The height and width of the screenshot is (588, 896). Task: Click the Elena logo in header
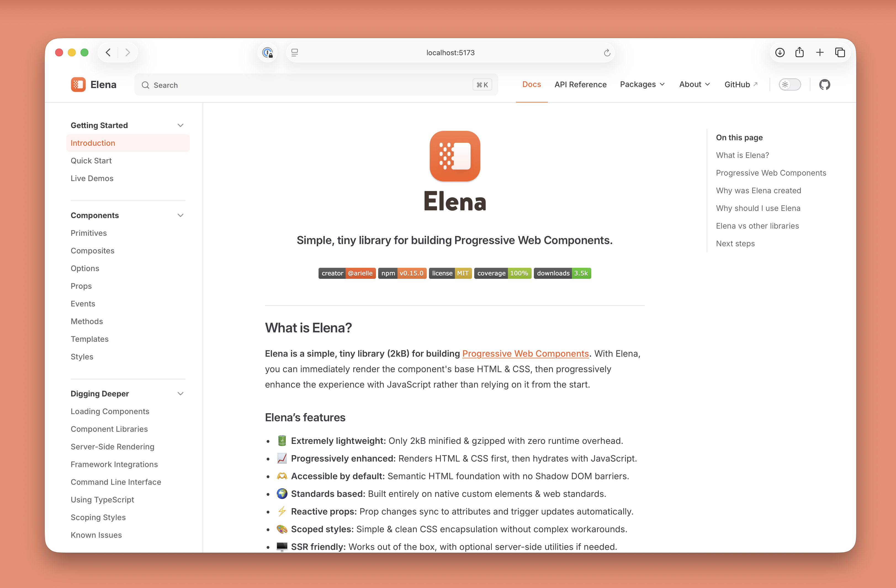[x=94, y=84]
